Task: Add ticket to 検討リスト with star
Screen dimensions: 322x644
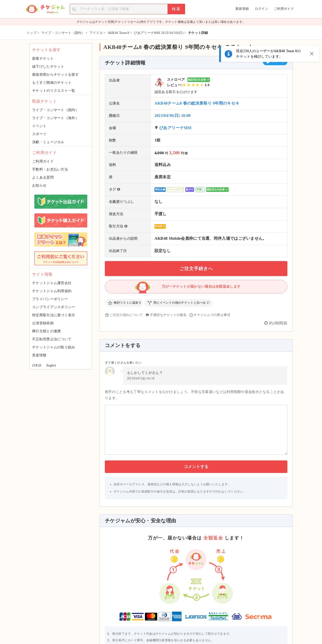Action: (124, 303)
